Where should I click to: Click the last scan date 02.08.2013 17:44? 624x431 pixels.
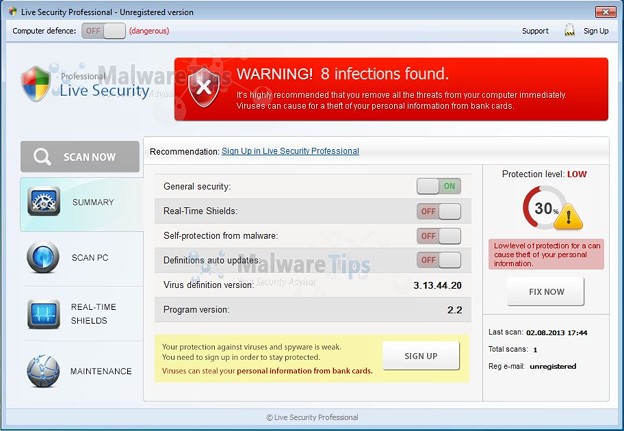556,333
